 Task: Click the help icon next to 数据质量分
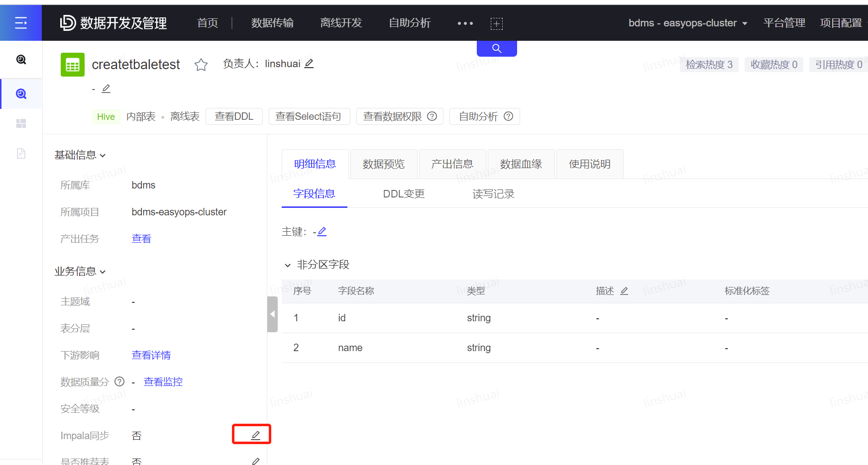(119, 381)
